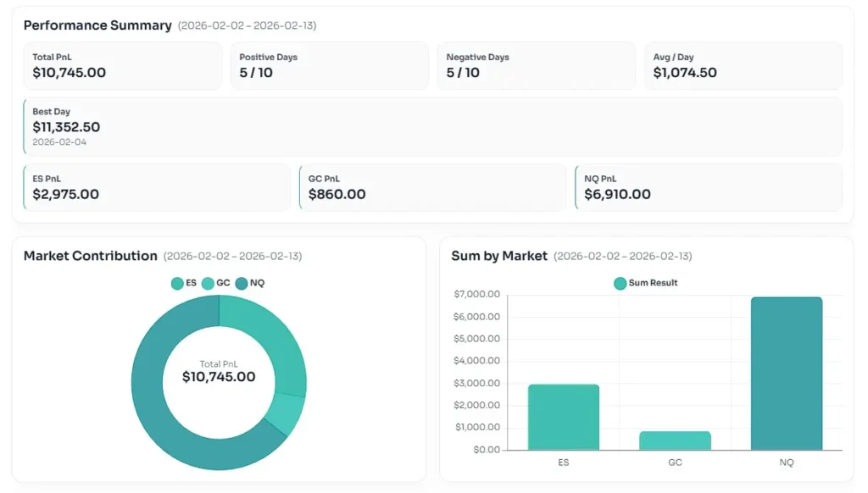The height and width of the screenshot is (493, 868).
Task: Hide the Sum Result series via legend
Action: (646, 283)
